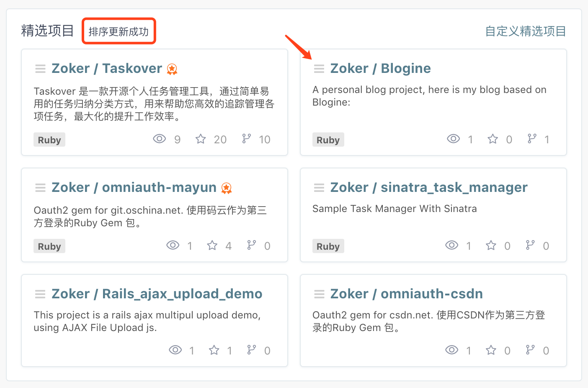This screenshot has height=388, width=588.
Task: Open the 自定义精选项目 link
Action: [526, 31]
